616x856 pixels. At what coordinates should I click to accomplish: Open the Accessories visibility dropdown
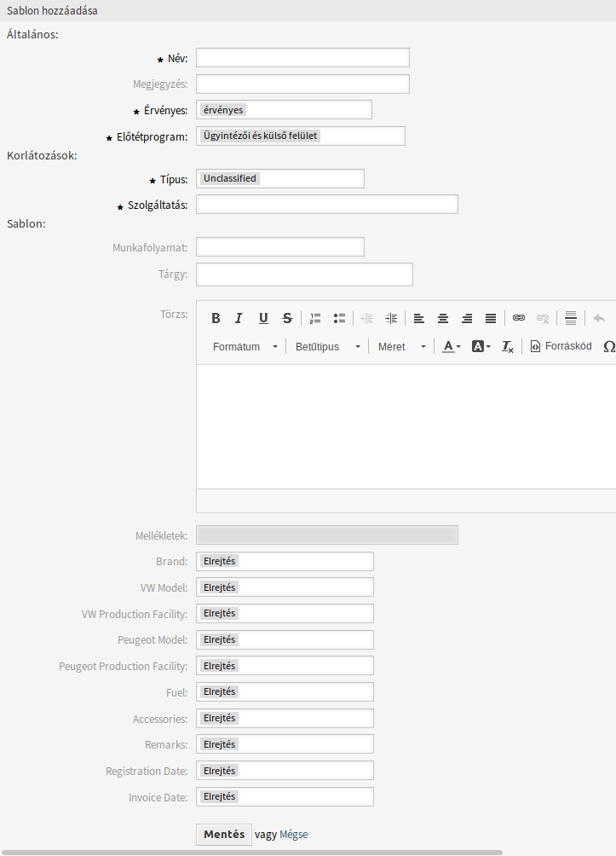point(285,719)
